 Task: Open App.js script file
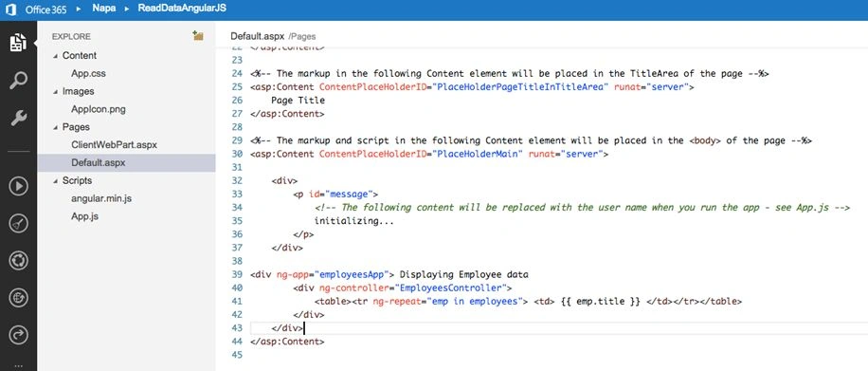click(x=84, y=216)
